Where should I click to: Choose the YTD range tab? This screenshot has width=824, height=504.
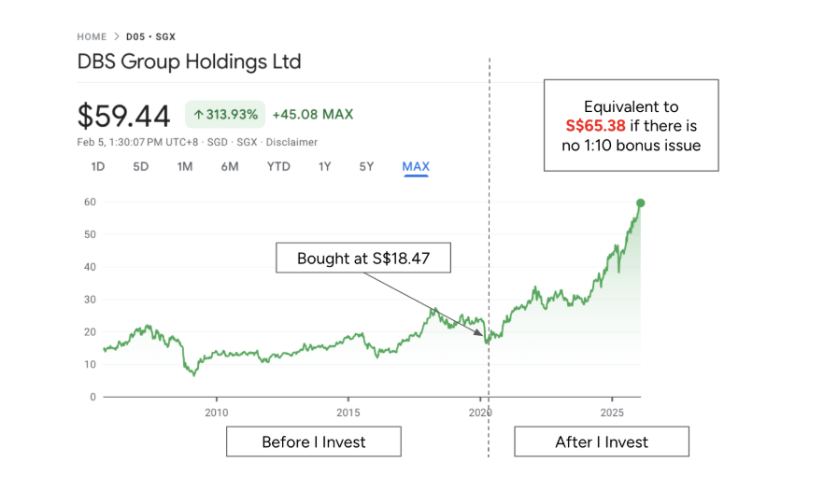click(278, 167)
